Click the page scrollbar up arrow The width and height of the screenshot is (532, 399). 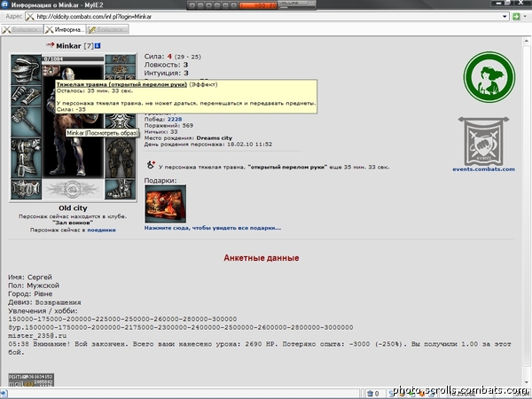click(526, 41)
